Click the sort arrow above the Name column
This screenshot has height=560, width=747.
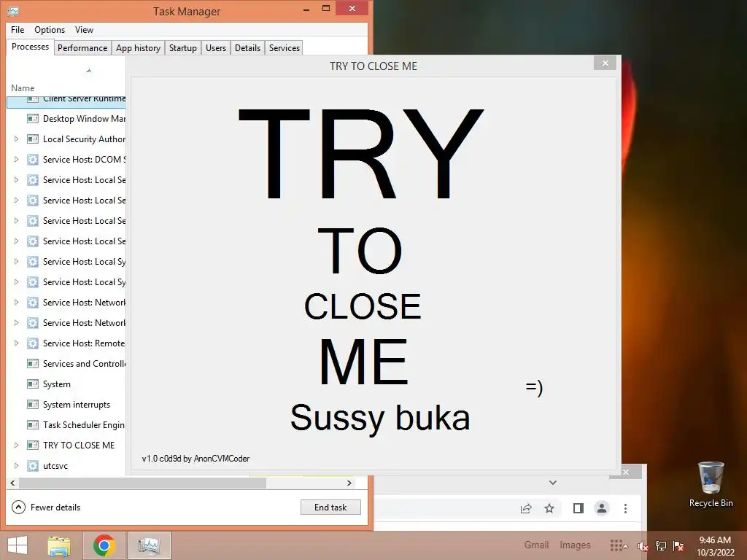[88, 71]
